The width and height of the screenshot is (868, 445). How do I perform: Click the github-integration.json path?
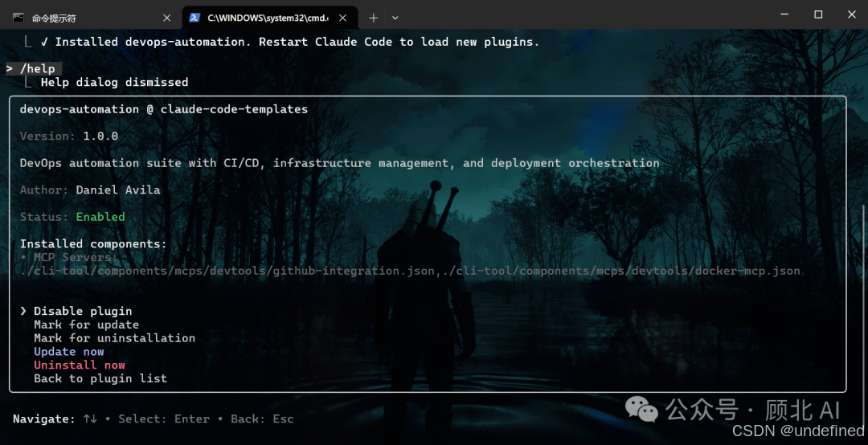pos(227,271)
